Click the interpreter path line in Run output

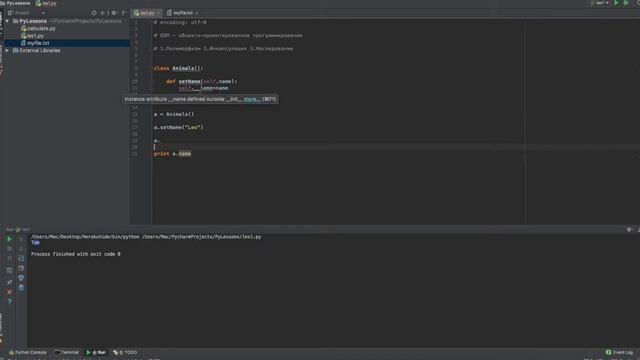click(146, 237)
